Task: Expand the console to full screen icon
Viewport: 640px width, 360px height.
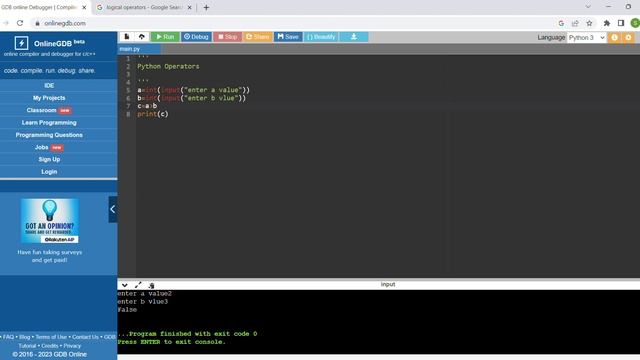Action: click(x=138, y=285)
